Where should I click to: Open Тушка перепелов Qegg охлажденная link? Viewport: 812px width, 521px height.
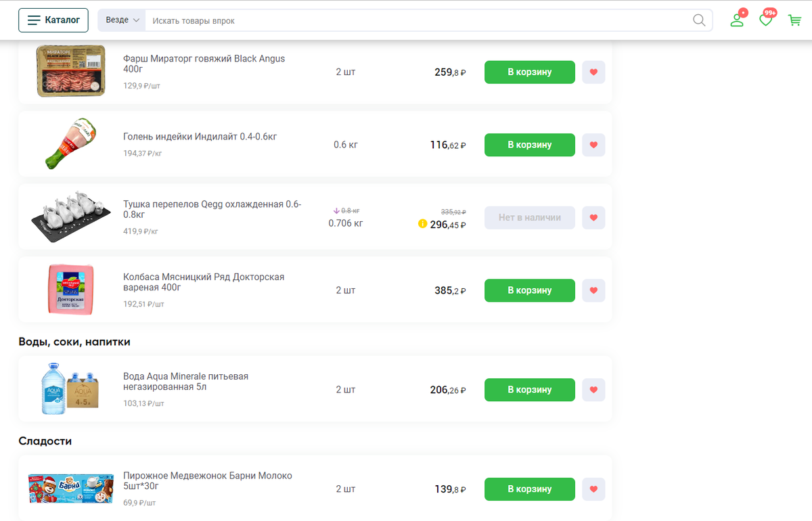[x=212, y=209]
